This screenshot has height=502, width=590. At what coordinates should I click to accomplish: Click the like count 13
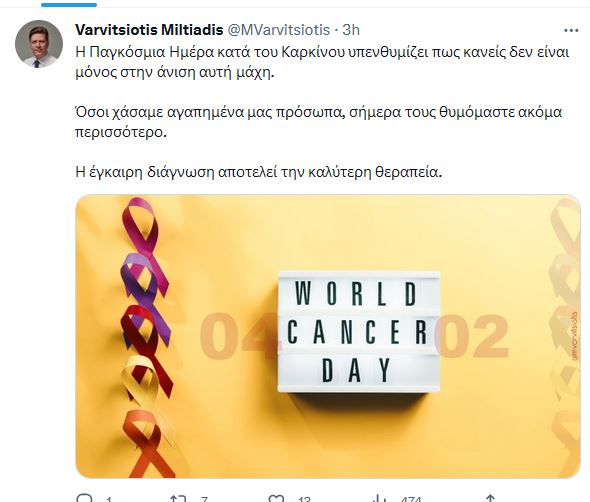(x=304, y=499)
